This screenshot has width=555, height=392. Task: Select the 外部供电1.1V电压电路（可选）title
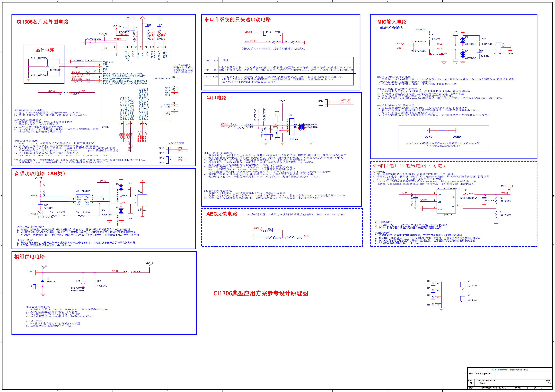click(409, 166)
